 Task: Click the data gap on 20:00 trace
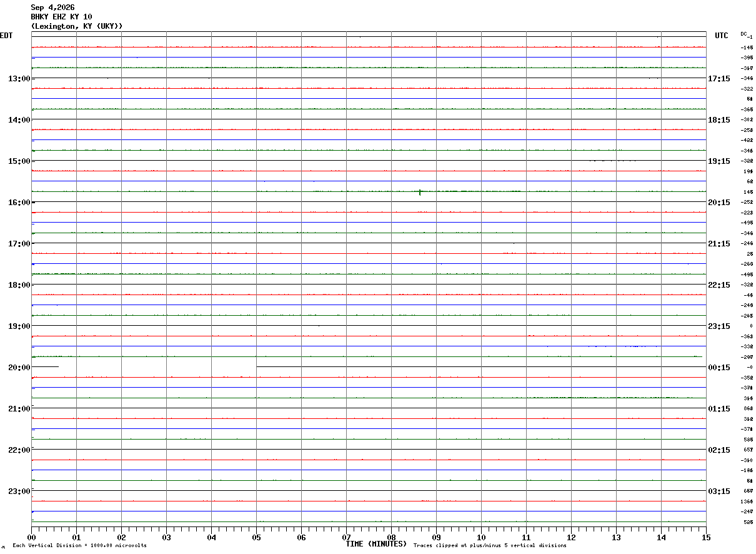157,367
